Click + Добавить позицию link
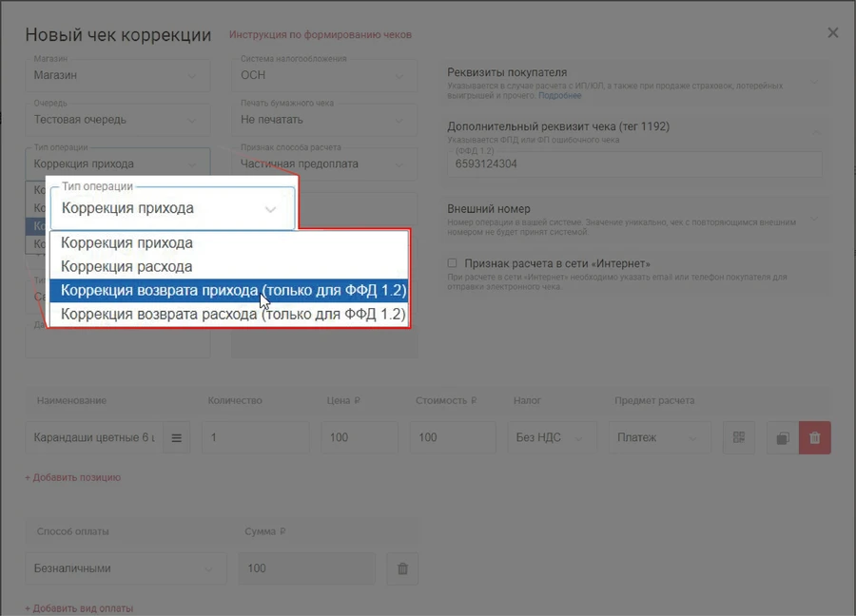856x616 pixels. coord(73,477)
